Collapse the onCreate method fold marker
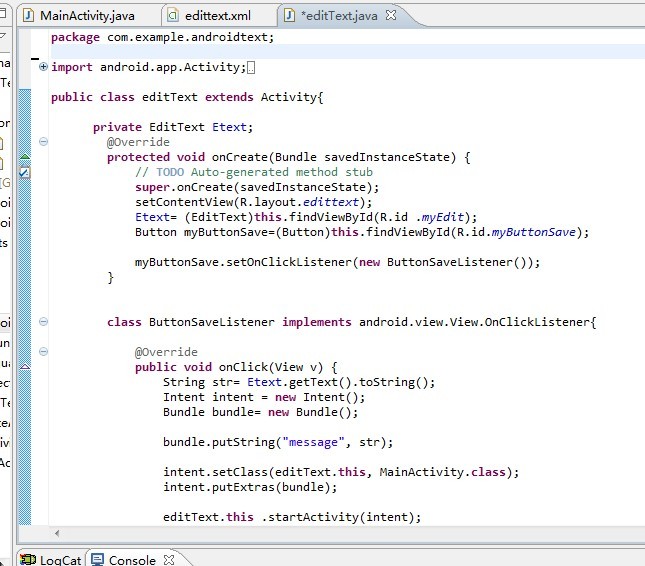 click(x=43, y=142)
